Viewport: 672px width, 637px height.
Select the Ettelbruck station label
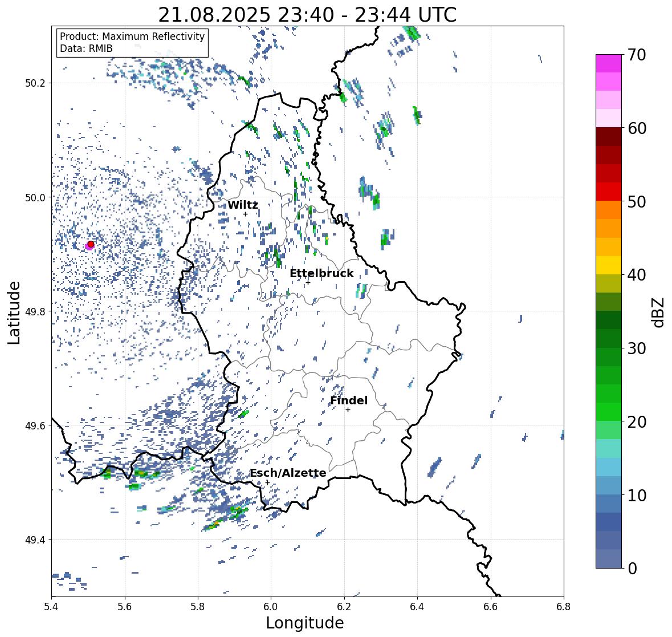point(321,274)
